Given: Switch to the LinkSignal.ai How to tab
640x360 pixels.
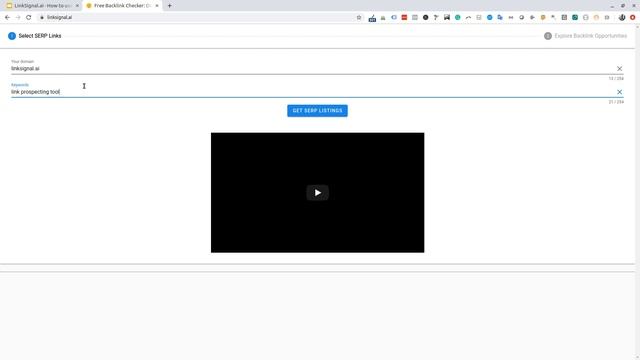Looking at the screenshot, I should coord(42,6).
